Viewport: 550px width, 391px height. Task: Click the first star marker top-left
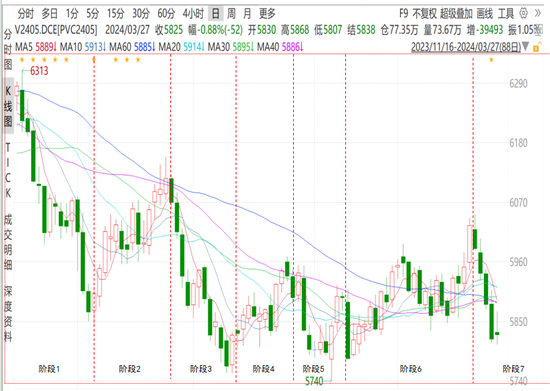[x=22, y=60]
